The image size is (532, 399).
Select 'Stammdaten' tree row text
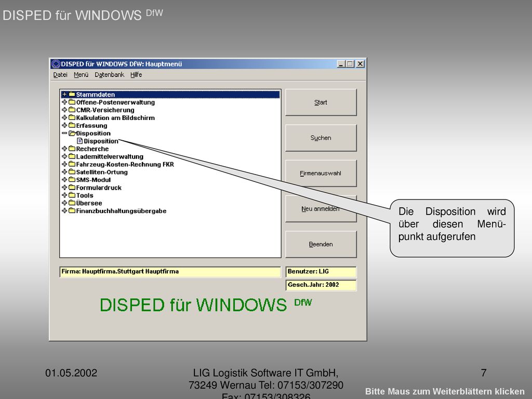coord(96,95)
